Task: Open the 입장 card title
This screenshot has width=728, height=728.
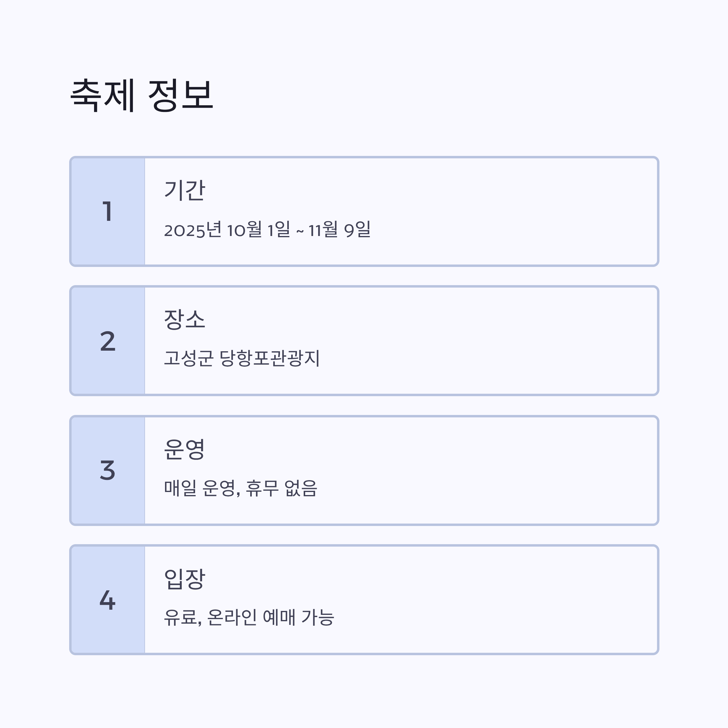Action: point(185,578)
